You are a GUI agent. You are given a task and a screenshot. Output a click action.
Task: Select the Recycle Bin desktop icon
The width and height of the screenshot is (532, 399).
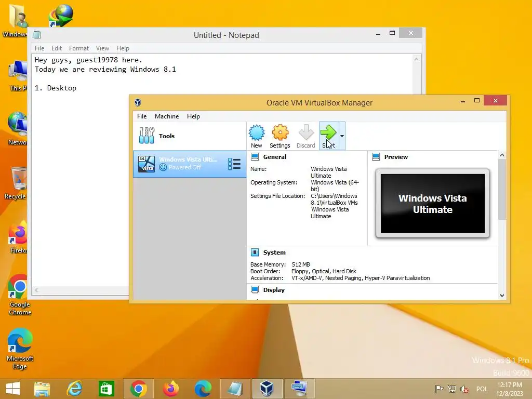(x=15, y=183)
